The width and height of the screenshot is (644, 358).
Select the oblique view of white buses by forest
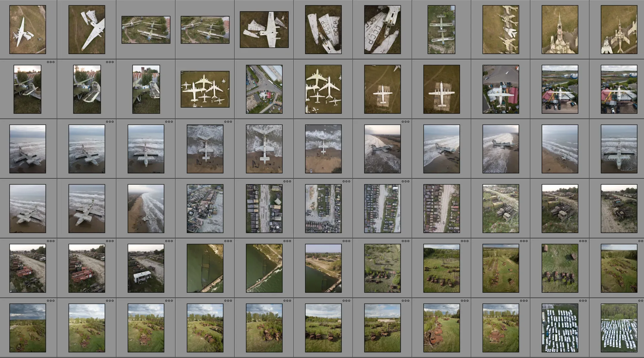[619, 328]
